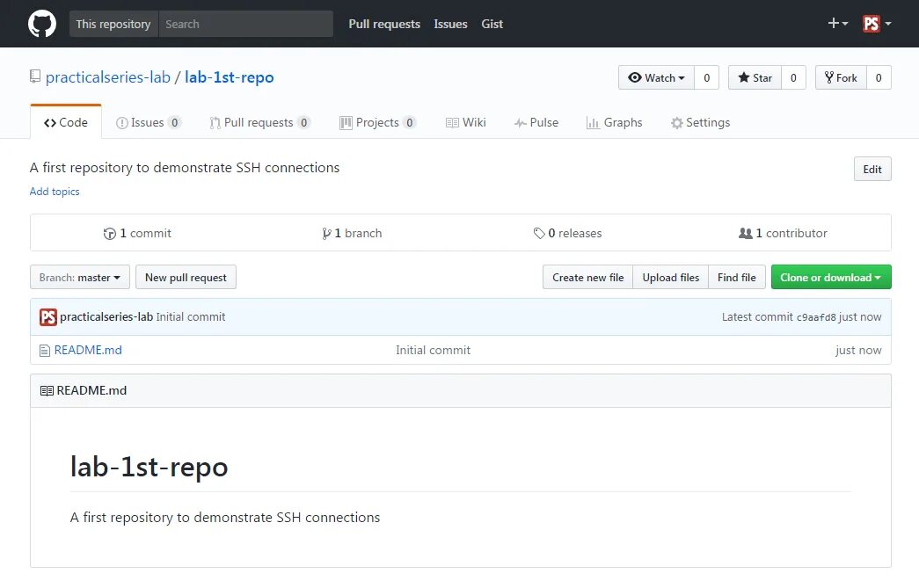Open the Settings tab
This screenshot has width=919, height=588.
[700, 123]
